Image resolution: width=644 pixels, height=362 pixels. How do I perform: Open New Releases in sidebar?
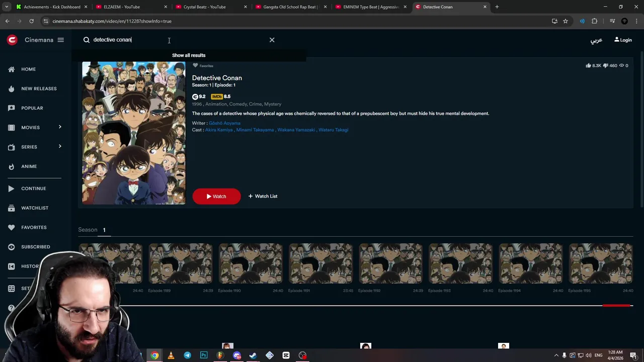tap(39, 88)
